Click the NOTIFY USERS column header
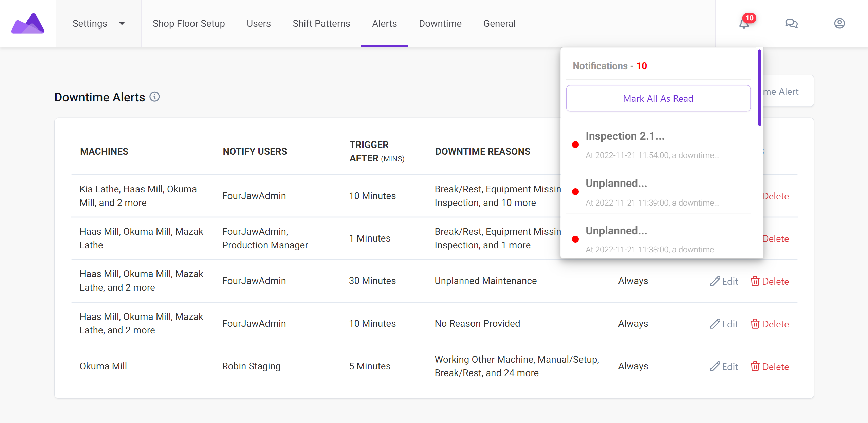This screenshot has height=423, width=868. tap(255, 152)
